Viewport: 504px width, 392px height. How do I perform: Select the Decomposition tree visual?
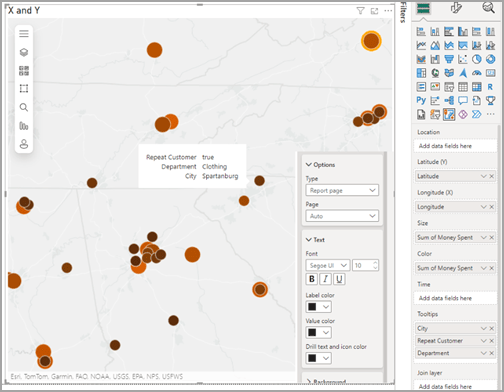pos(449,100)
